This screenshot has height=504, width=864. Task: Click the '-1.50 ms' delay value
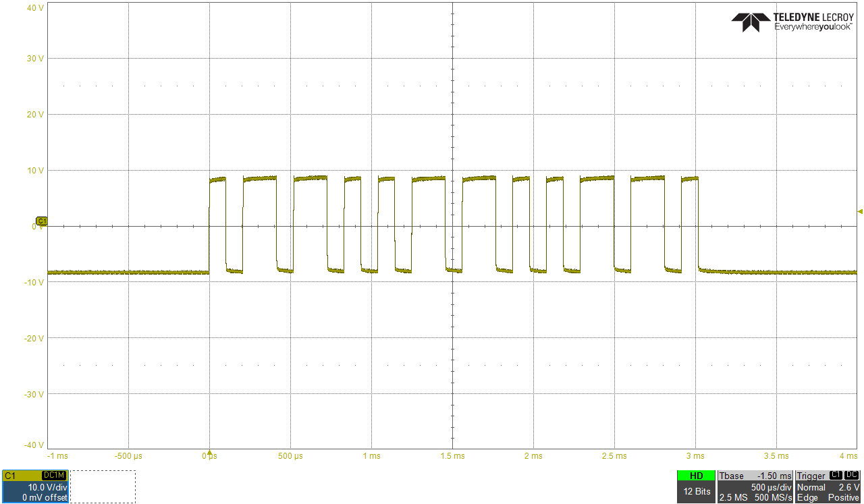(x=774, y=476)
